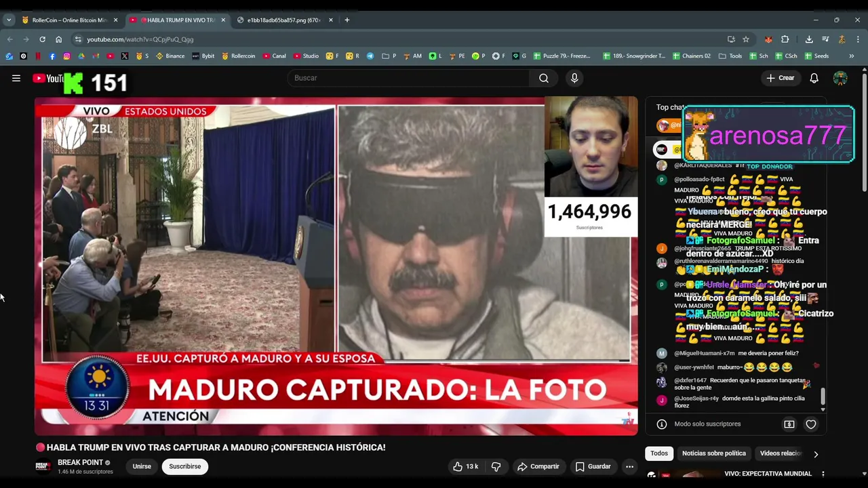Focus the Buscar search field
The width and height of the screenshot is (868, 488).
pyautogui.click(x=410, y=78)
